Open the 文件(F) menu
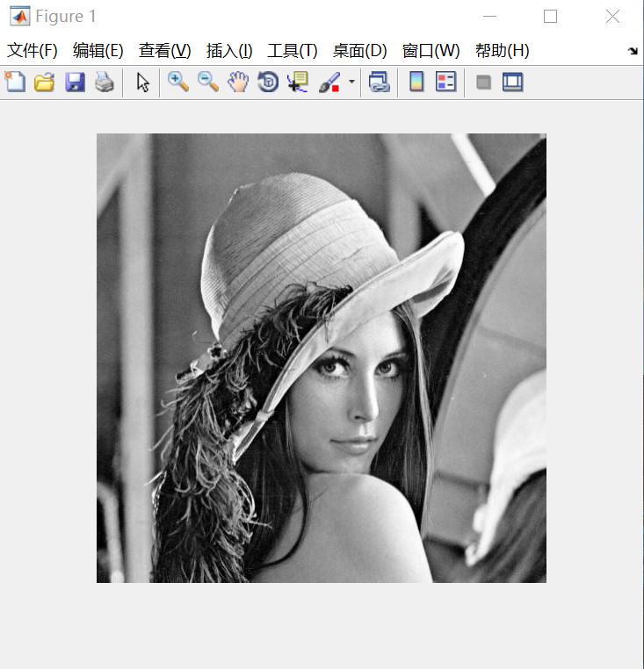 click(33, 51)
